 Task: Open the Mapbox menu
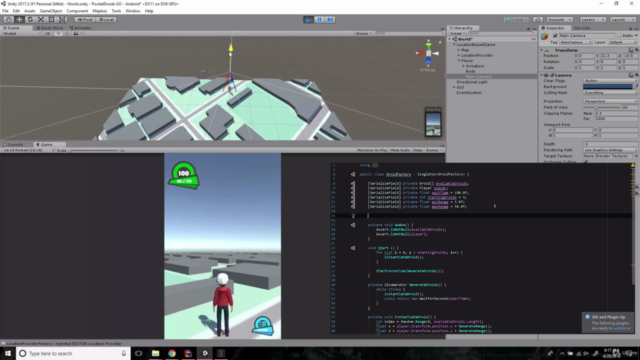pos(100,11)
